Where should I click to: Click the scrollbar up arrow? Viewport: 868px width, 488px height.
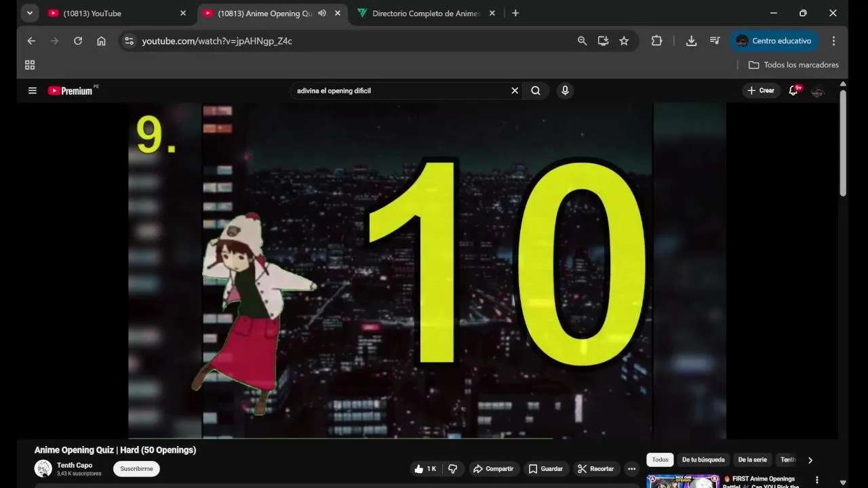(x=843, y=84)
